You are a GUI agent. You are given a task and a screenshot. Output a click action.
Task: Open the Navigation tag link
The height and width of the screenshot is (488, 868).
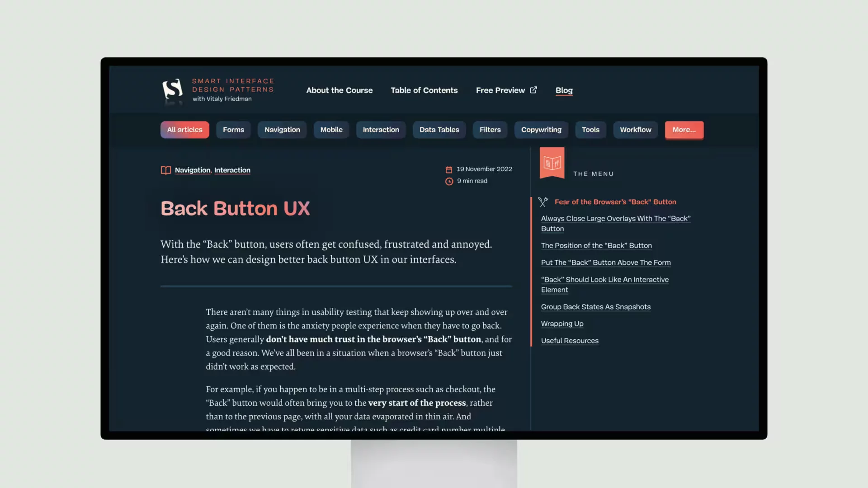click(x=193, y=169)
